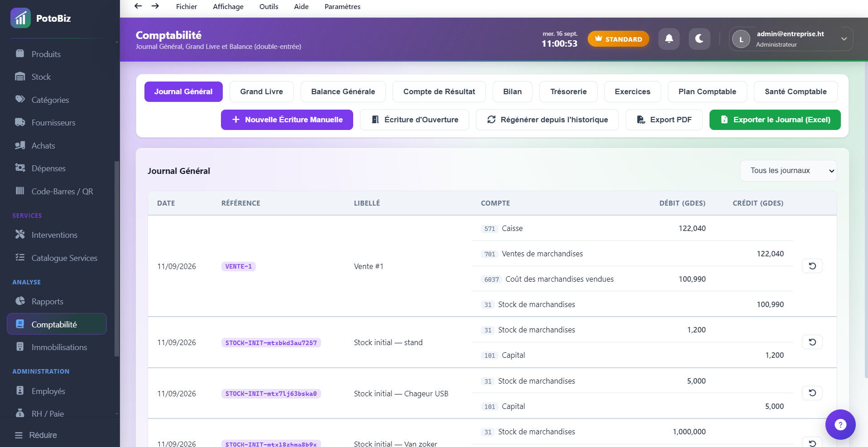This screenshot has height=447, width=868.
Task: Click the PotoBiz logo icon
Action: click(x=20, y=18)
